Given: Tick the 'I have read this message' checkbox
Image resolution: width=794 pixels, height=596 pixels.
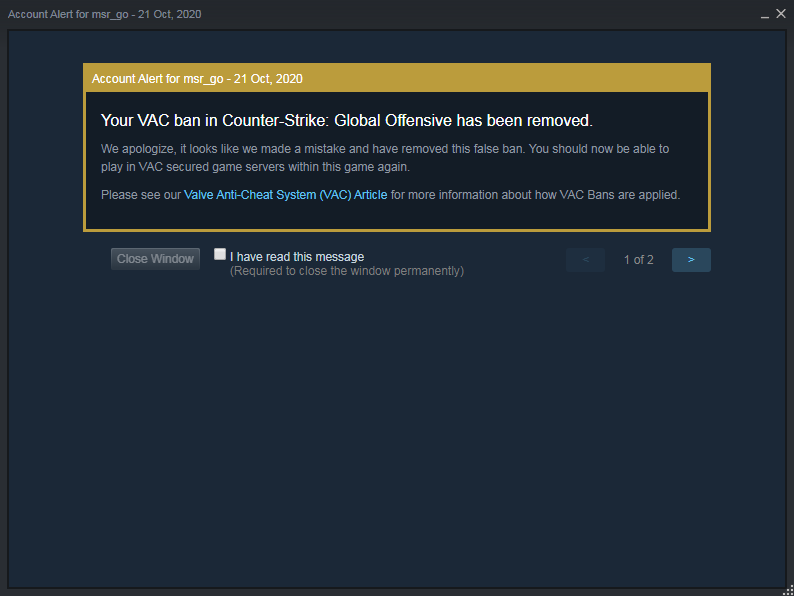Looking at the screenshot, I should (x=220, y=254).
